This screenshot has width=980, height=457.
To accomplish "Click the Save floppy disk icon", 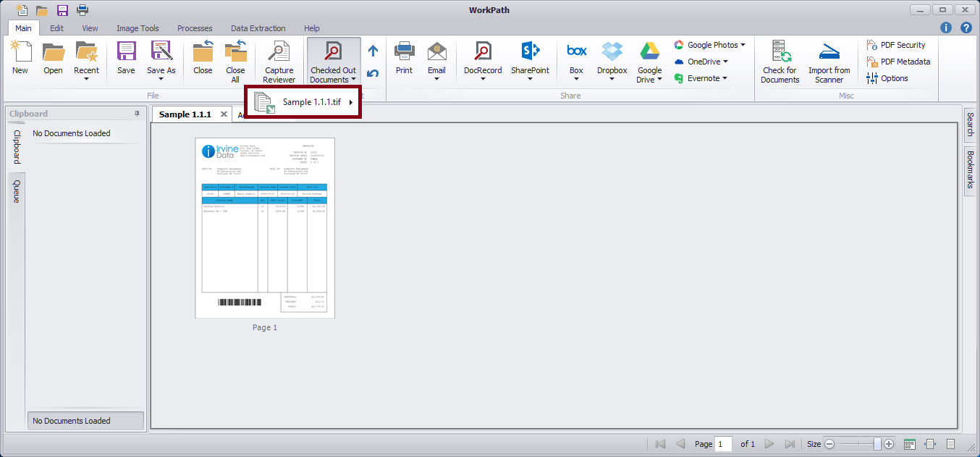I will pos(126,52).
